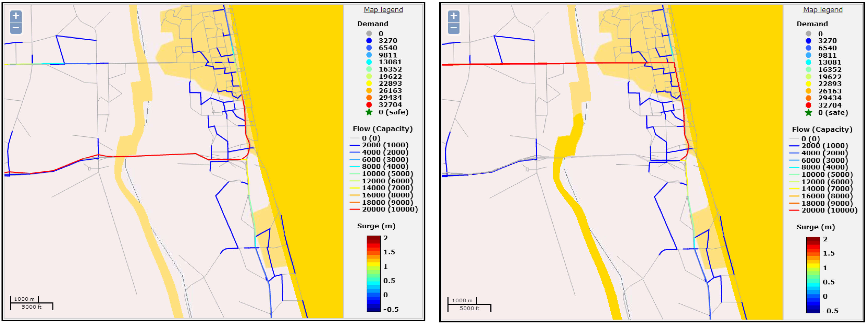This screenshot has height=325, width=868.
Task: Zoom out on the left map
Action: [x=16, y=28]
